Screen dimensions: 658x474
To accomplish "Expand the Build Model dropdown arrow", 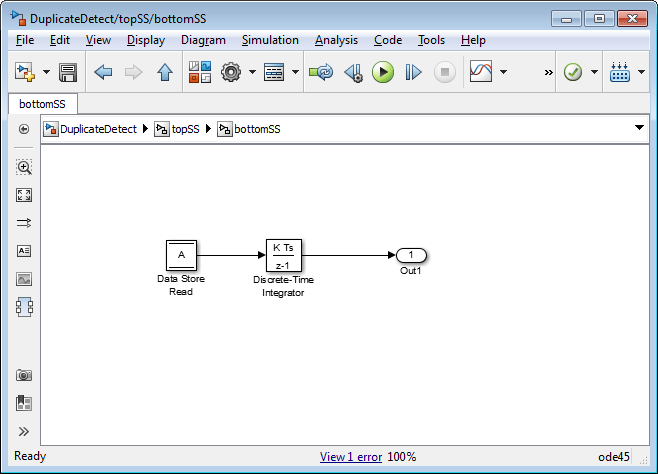I will click(x=641, y=72).
